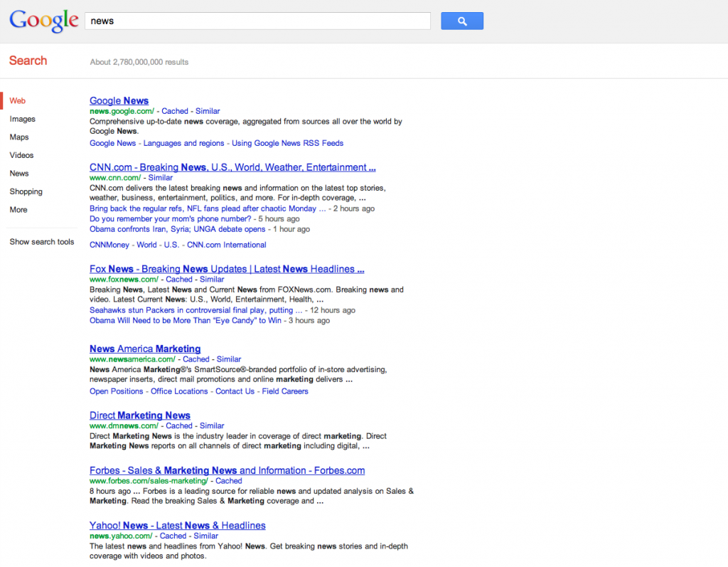Viewport: 728px width, 567px height.
Task: Open the Direct Marketing News result
Action: coord(140,415)
